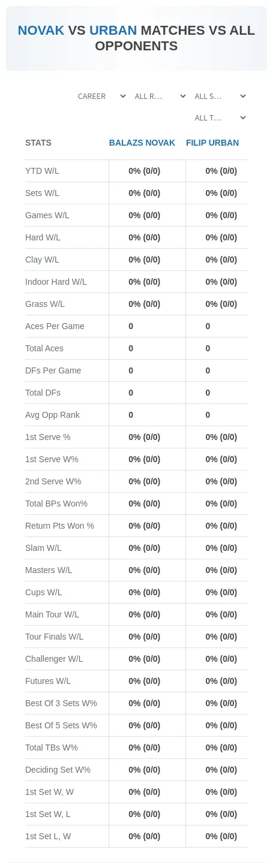The width and height of the screenshot is (273, 868).
Task: Open BALAZS NOVAK player column link
Action: point(142,143)
